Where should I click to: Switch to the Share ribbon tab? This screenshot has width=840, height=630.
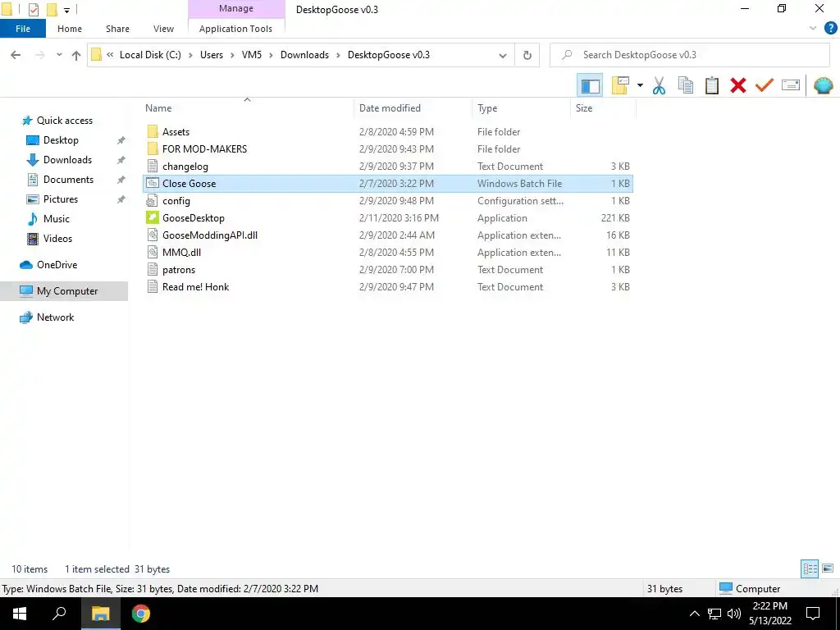(x=117, y=29)
